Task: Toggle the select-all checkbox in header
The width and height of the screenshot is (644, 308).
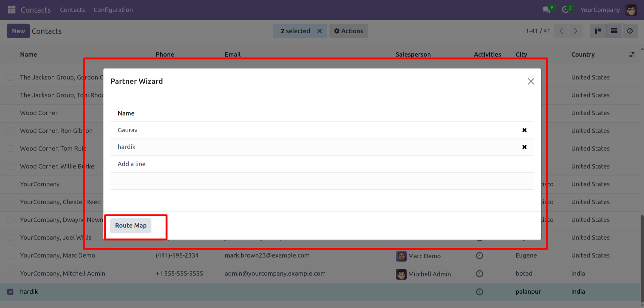Action: click(10, 54)
